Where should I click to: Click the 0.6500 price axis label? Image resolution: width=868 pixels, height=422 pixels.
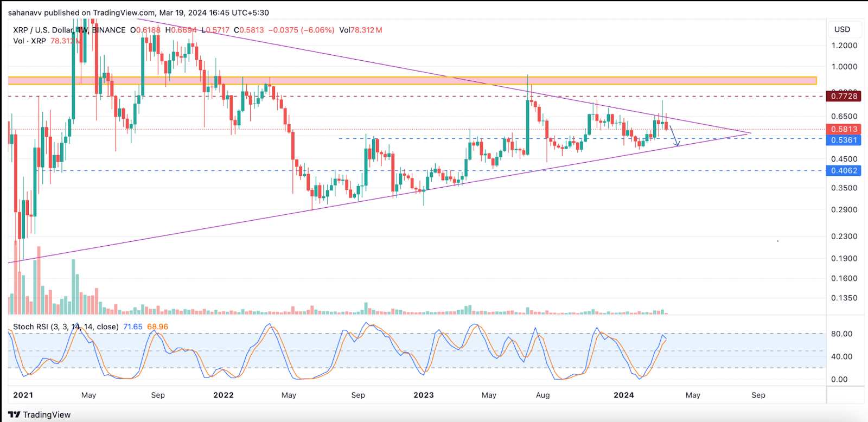coord(844,116)
